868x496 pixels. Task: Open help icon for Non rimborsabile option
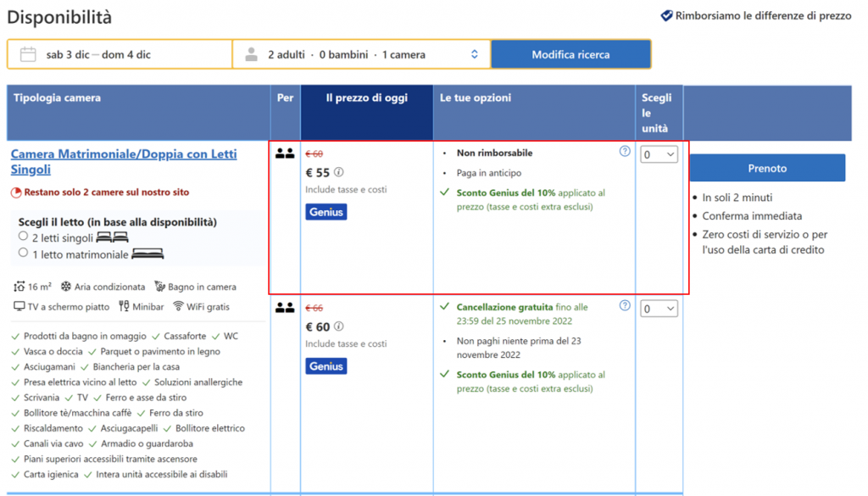625,152
